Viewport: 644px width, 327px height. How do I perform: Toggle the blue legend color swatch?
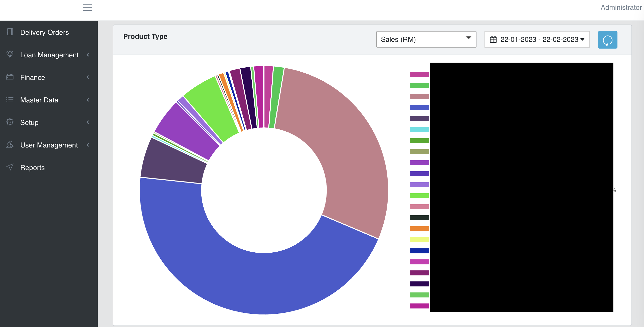pyautogui.click(x=419, y=108)
